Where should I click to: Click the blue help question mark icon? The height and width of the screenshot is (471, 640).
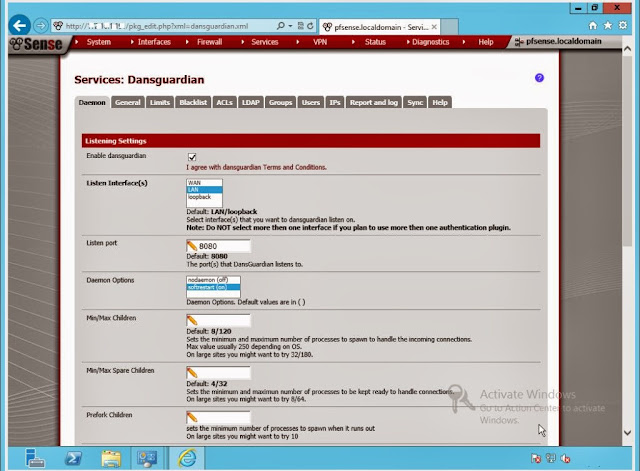tap(539, 78)
